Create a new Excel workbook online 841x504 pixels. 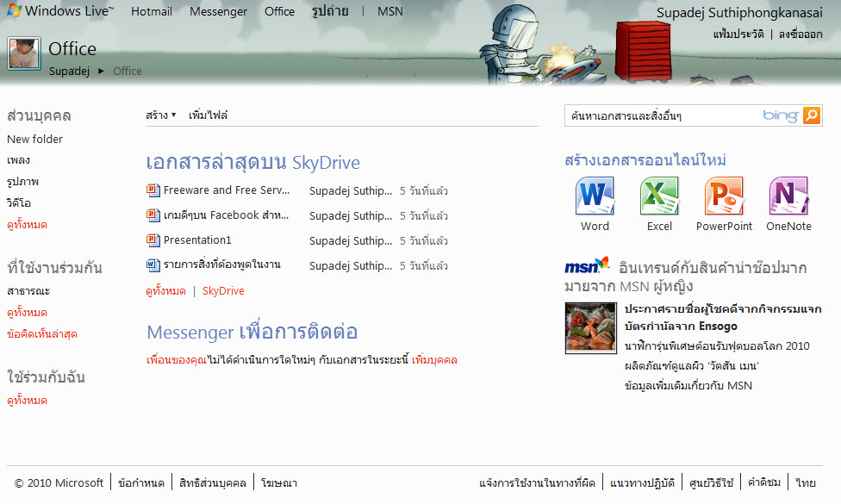point(659,196)
